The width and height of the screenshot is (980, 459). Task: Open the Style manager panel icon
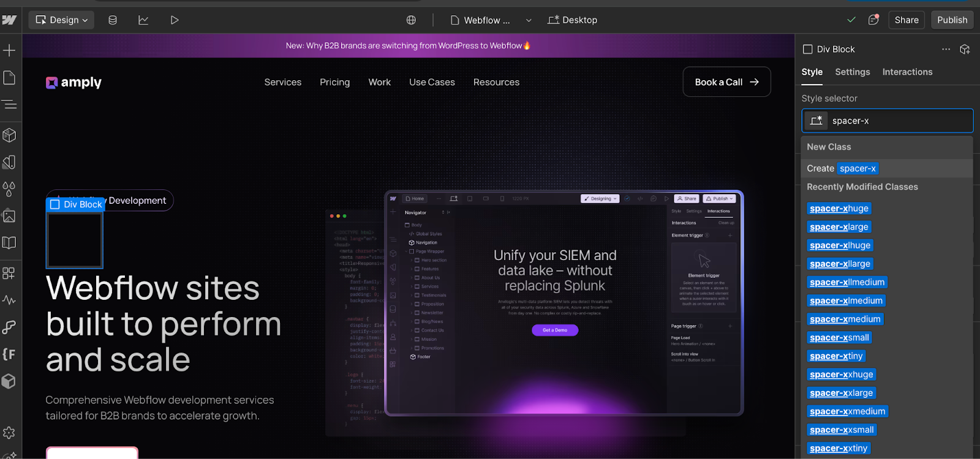coord(9,162)
